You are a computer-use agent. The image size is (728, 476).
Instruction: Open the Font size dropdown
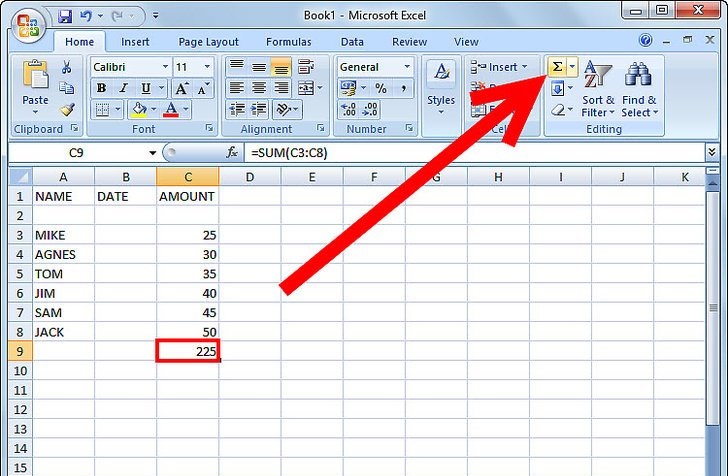click(x=207, y=67)
